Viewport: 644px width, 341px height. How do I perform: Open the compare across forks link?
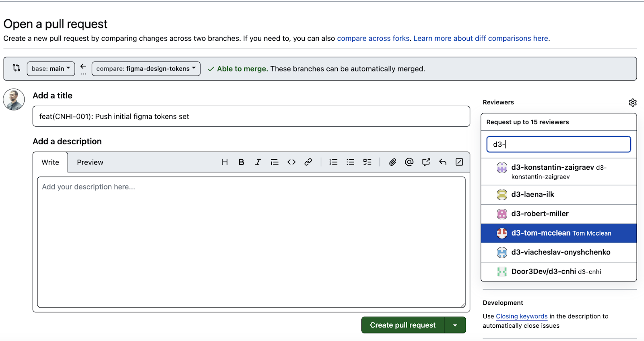pyautogui.click(x=373, y=39)
